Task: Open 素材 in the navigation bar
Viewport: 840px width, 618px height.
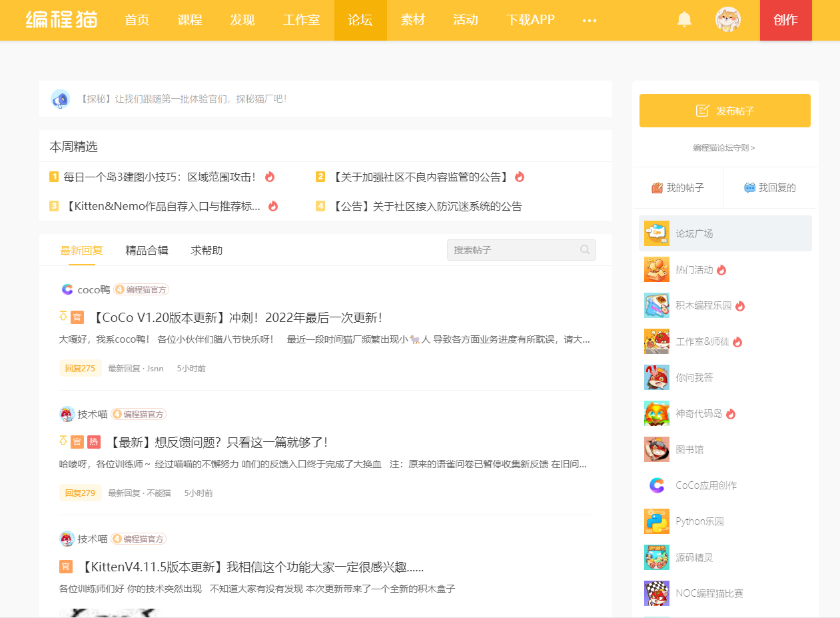Action: pos(413,19)
